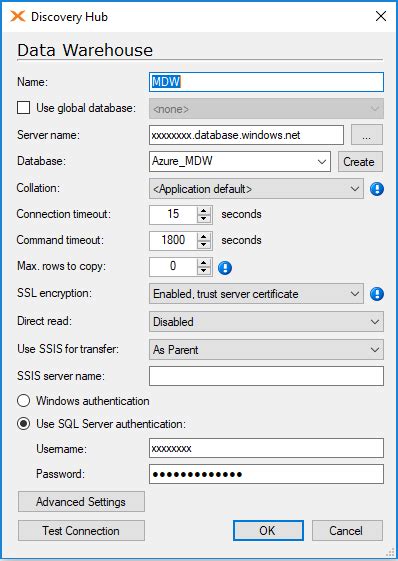The height and width of the screenshot is (561, 398).
Task: Click the Collation info icon
Action: pos(377,189)
